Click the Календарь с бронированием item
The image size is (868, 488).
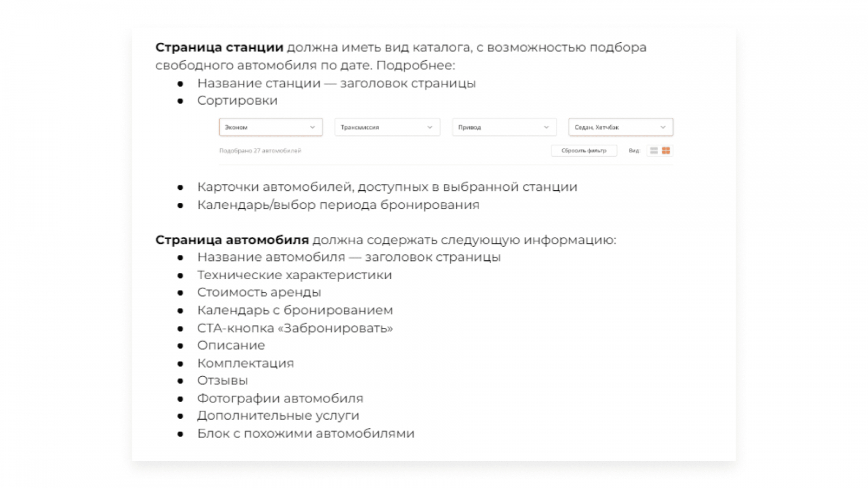click(295, 311)
